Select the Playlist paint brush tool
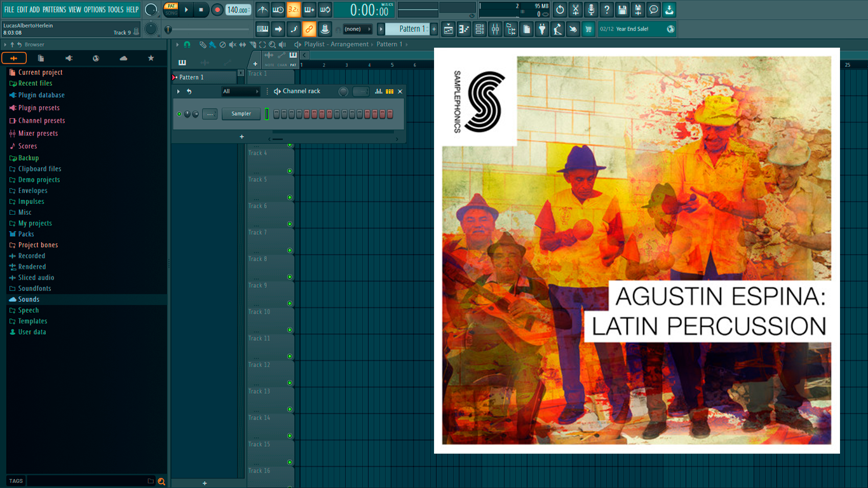The height and width of the screenshot is (488, 868). pyautogui.click(x=212, y=44)
